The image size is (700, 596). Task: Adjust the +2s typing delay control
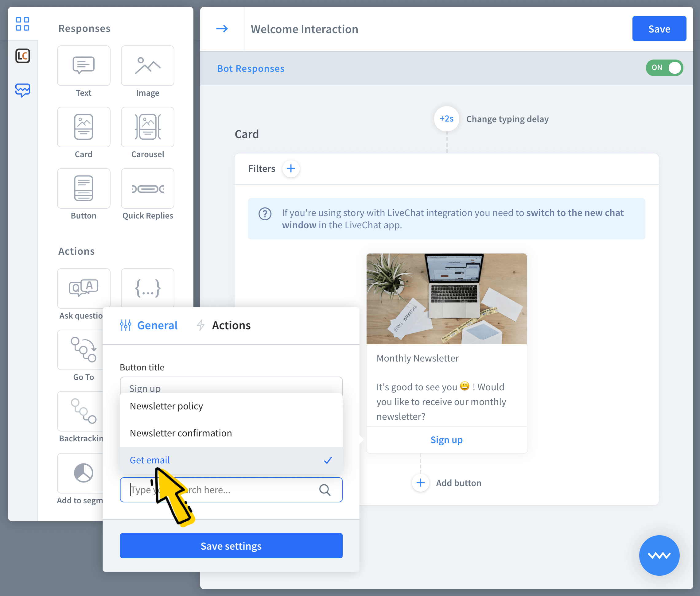pos(447,119)
